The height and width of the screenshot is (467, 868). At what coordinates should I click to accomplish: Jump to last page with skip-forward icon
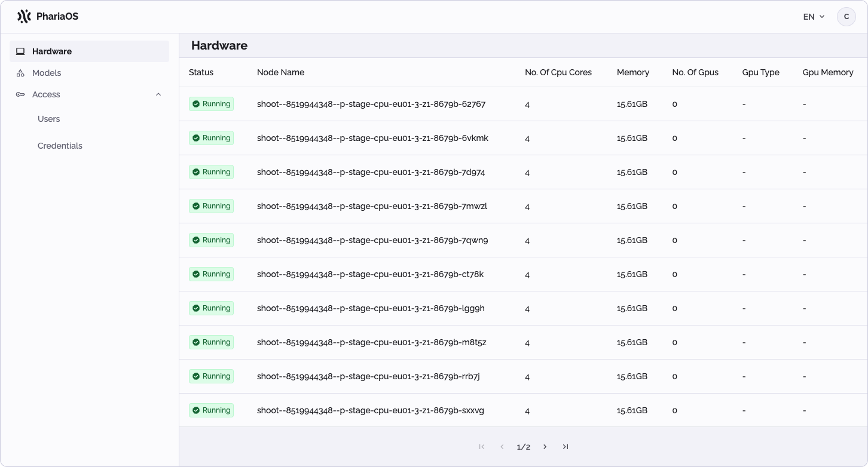(x=566, y=446)
